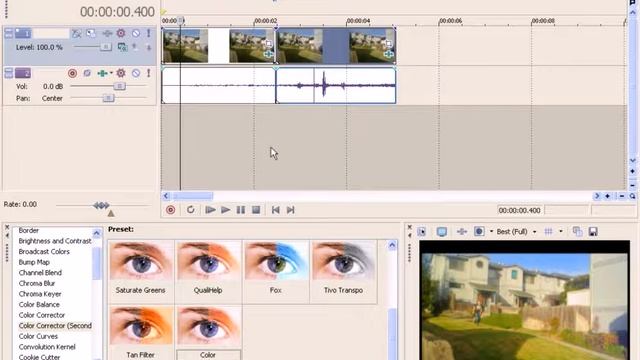This screenshot has width=640, height=360.
Task: Solo video track 1
Action: point(149,33)
